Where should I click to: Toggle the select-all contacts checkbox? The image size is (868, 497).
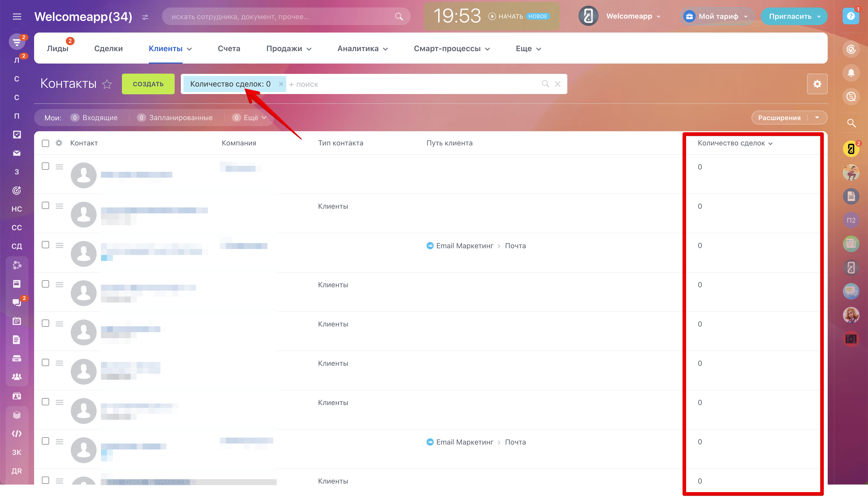[45, 143]
